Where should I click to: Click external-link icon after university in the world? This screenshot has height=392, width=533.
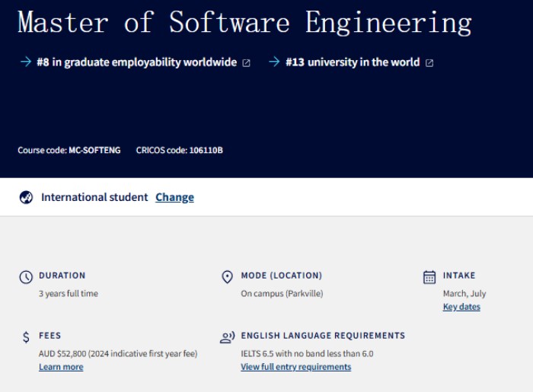coord(429,63)
